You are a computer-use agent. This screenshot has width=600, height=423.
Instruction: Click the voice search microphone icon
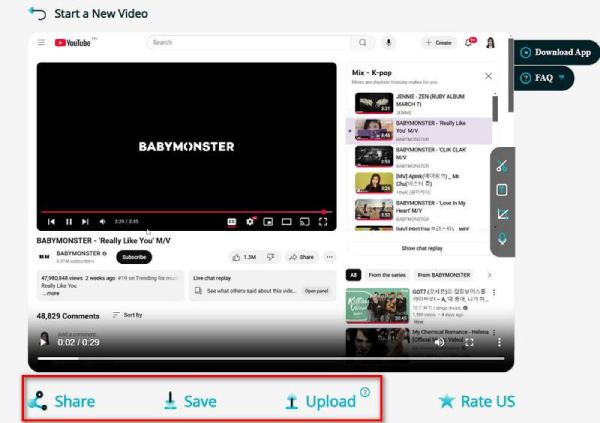point(388,42)
